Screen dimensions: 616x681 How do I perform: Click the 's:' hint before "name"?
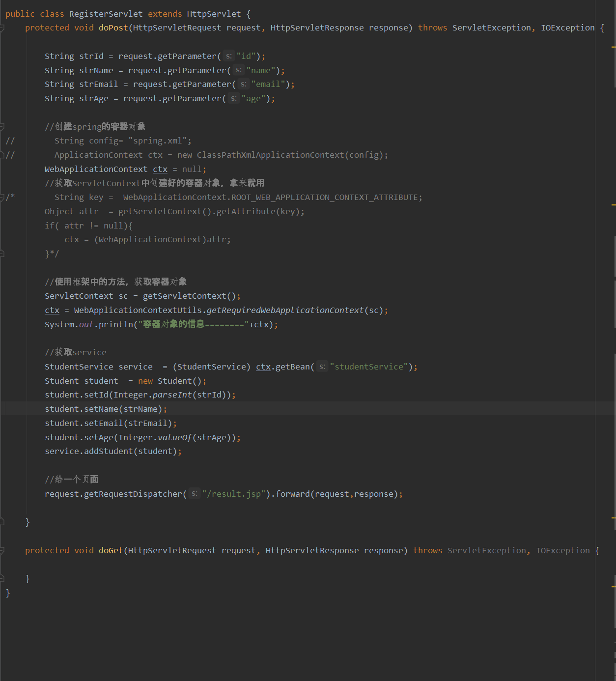(x=239, y=71)
